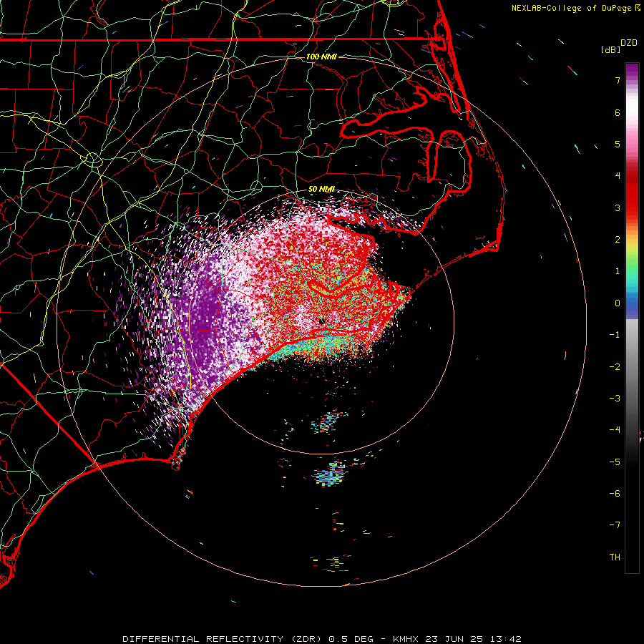The width and height of the screenshot is (644, 644).
Task: Click the -1 value on color scale
Action: tap(615, 335)
